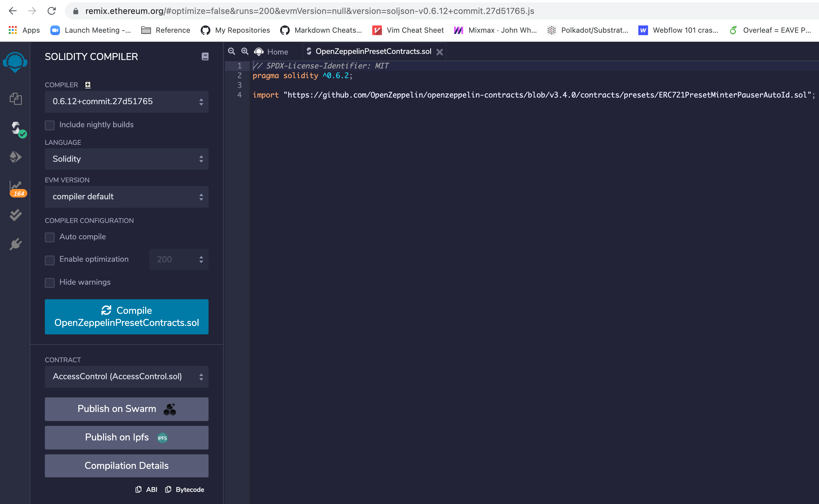Click the pragma solidity line in editor
The image size is (819, 504).
(x=302, y=76)
